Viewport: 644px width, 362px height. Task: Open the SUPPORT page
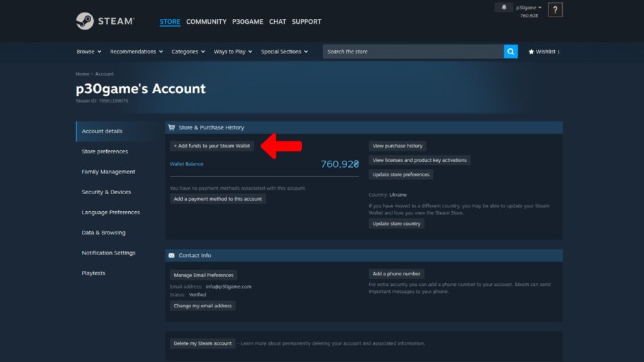pyautogui.click(x=306, y=22)
